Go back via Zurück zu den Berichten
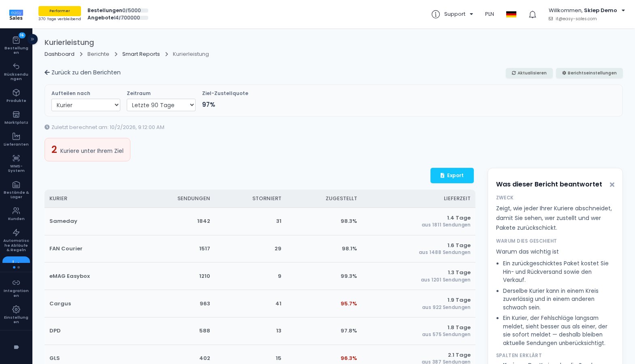 coord(83,72)
